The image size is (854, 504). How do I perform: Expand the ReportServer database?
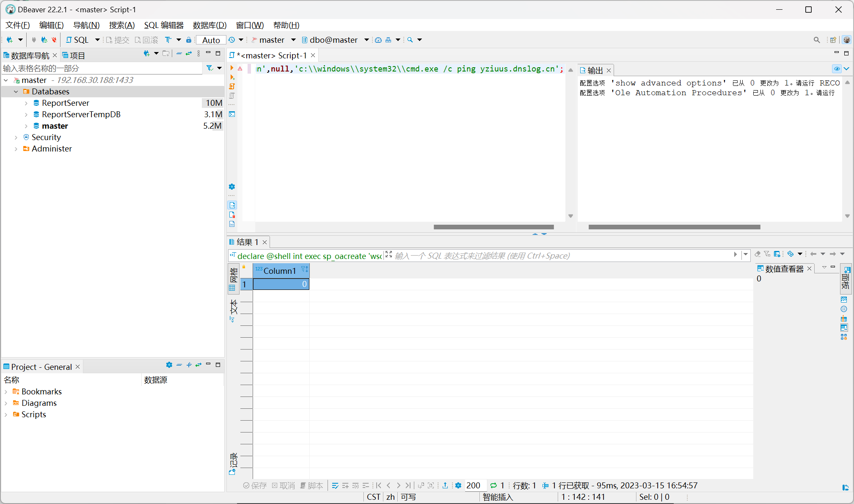click(x=26, y=103)
